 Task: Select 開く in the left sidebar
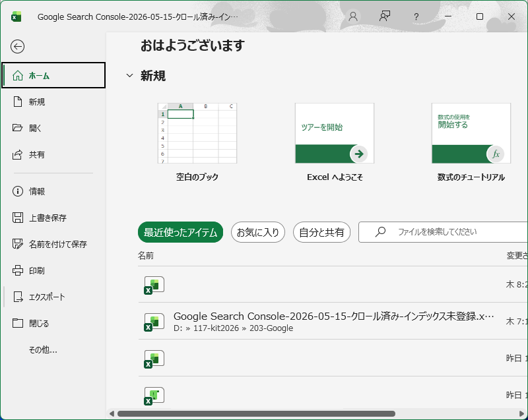53,128
